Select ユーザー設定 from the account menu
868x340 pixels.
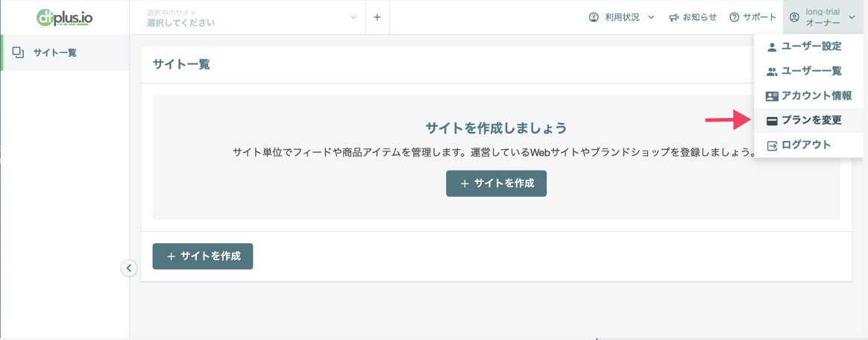tap(808, 47)
